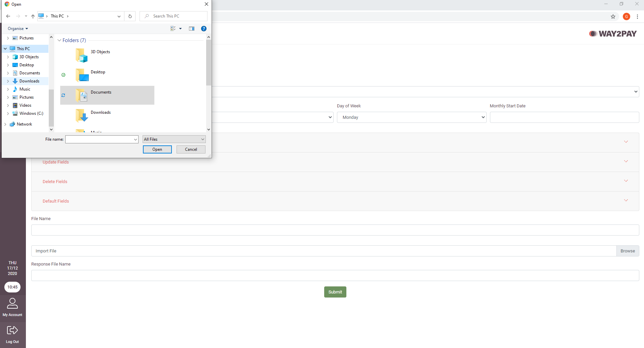Open file dialog help icon

point(204,29)
